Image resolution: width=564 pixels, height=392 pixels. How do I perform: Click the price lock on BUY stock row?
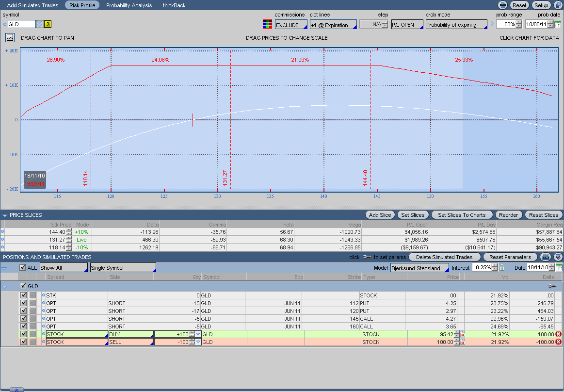(x=463, y=334)
